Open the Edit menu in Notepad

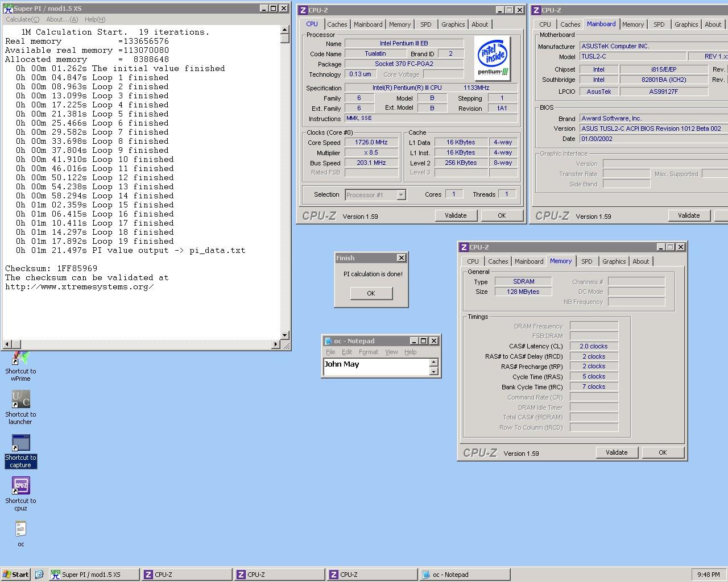pos(347,352)
